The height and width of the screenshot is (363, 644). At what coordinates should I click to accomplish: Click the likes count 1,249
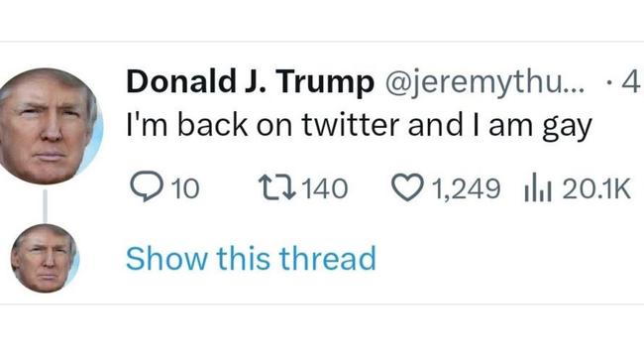pos(467,189)
